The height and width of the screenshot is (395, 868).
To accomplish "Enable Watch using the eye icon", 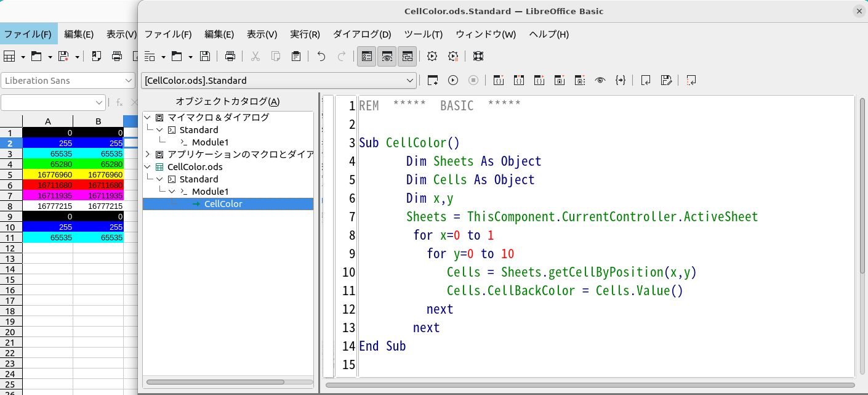I will pyautogui.click(x=600, y=80).
